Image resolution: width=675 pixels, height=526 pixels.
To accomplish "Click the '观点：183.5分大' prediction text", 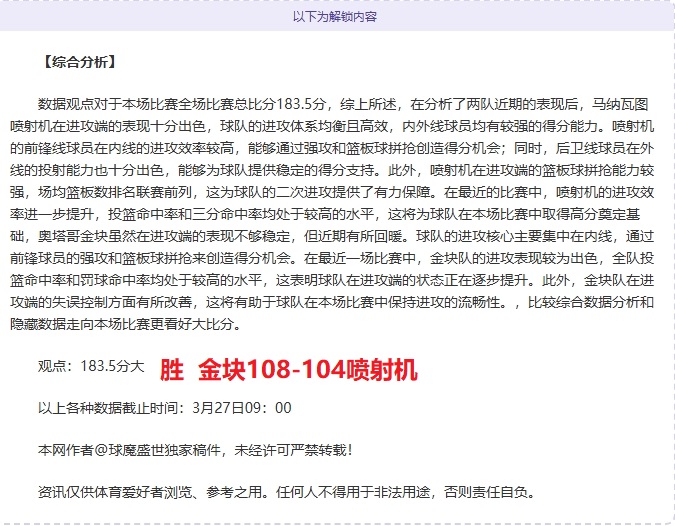I will [x=91, y=366].
